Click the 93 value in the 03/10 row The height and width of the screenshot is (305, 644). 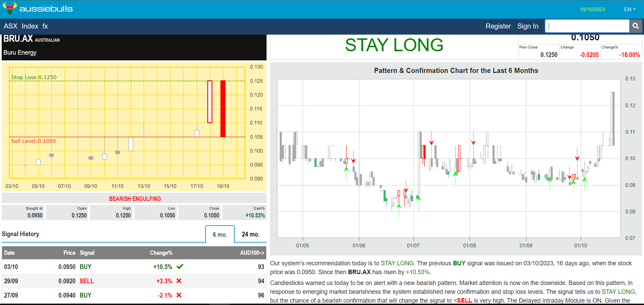coord(261,267)
